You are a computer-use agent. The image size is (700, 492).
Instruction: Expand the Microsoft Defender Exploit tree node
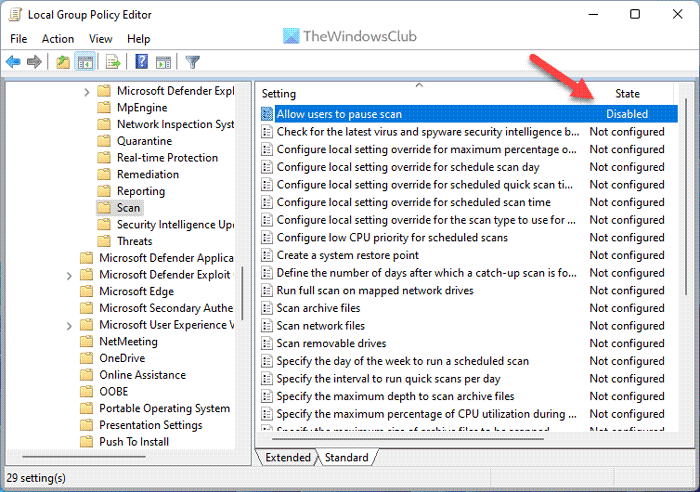(69, 276)
